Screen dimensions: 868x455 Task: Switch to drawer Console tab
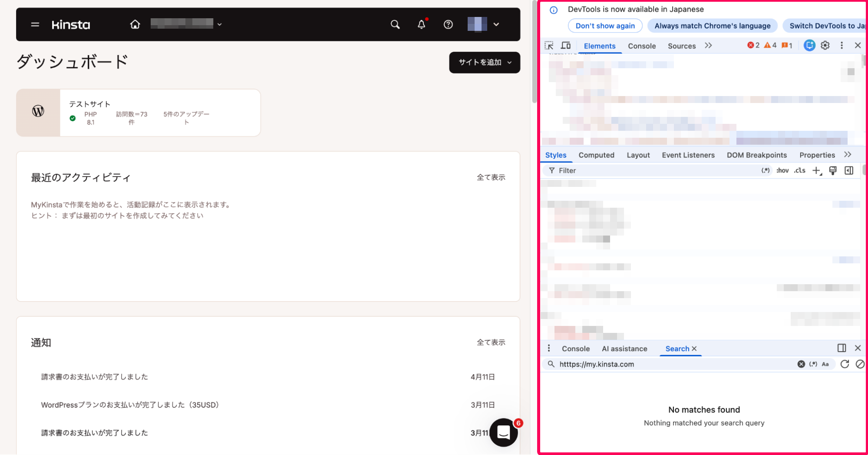pyautogui.click(x=576, y=349)
